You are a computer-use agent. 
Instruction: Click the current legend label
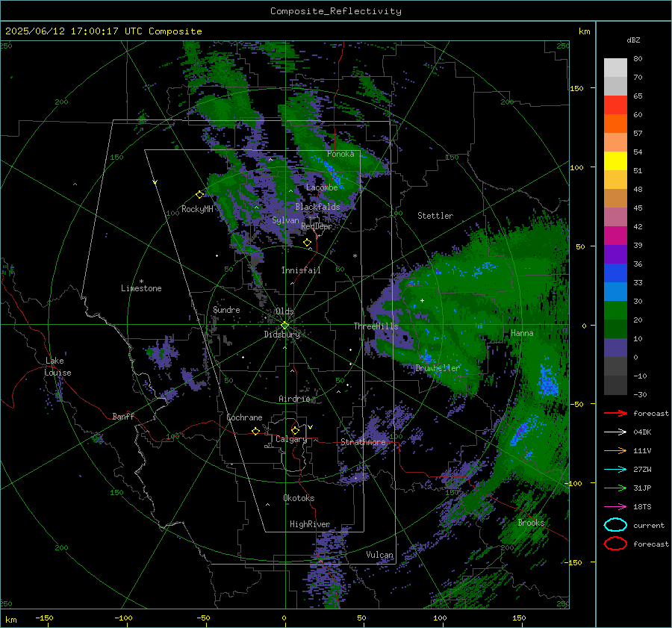tap(649, 525)
